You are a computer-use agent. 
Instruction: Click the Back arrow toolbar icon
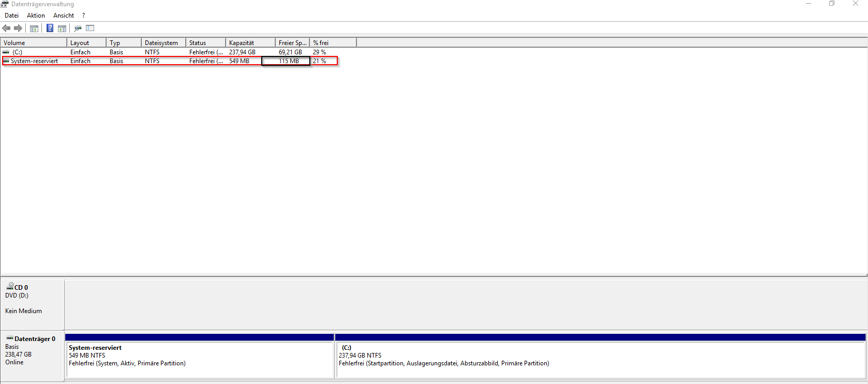(x=6, y=28)
